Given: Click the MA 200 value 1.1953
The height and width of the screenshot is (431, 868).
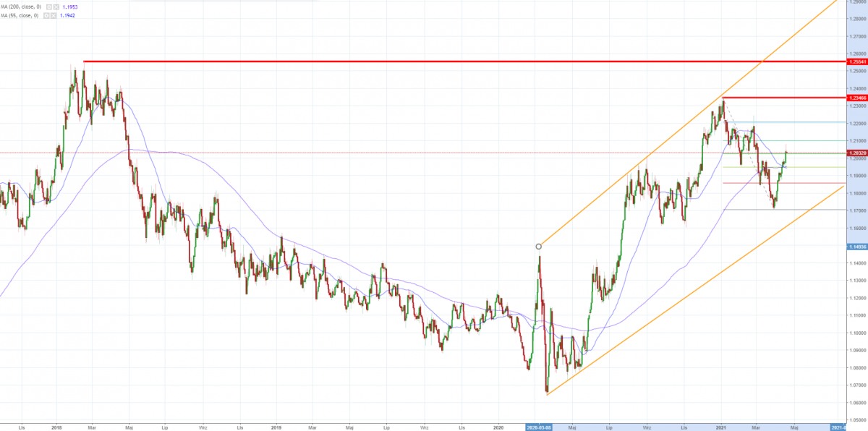Looking at the screenshot, I should (70, 7).
